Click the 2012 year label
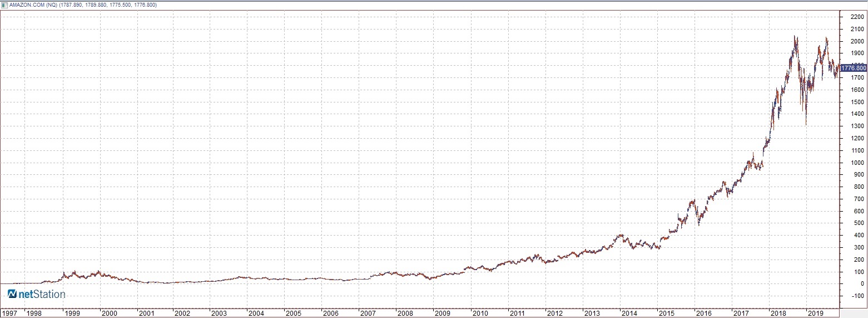Image resolution: width=868 pixels, height=318 pixels. 554,314
